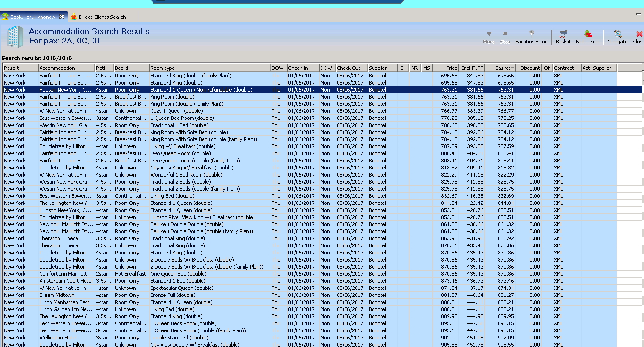The image size is (644, 347).
Task: Click the 444.98 Incl.Fl.PP value
Action: [x=475, y=316]
